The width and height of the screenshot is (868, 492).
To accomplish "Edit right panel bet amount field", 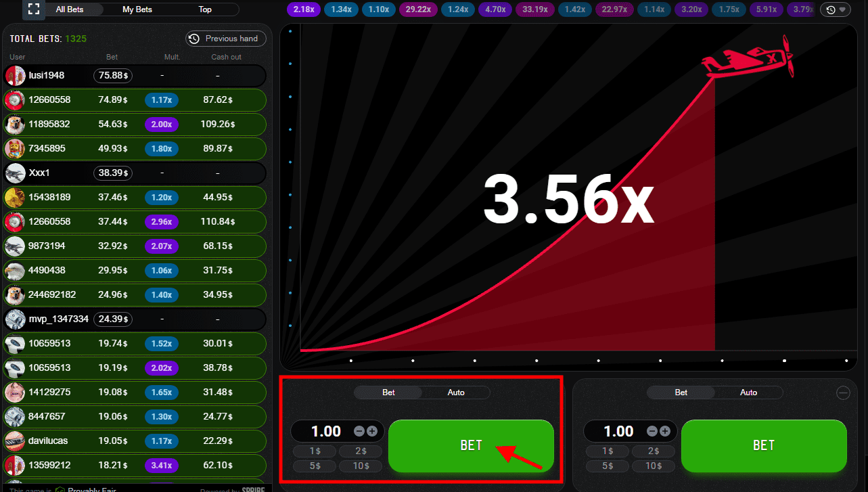I will 618,431.
